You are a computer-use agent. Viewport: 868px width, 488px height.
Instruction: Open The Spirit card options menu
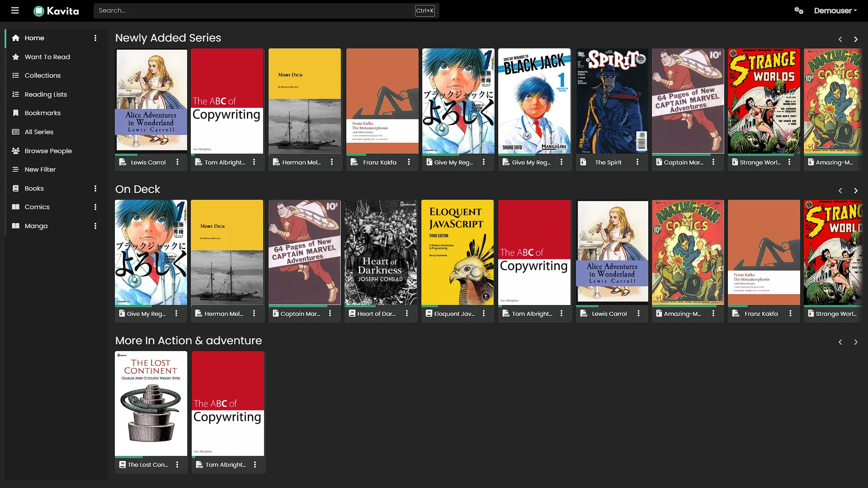tap(637, 162)
